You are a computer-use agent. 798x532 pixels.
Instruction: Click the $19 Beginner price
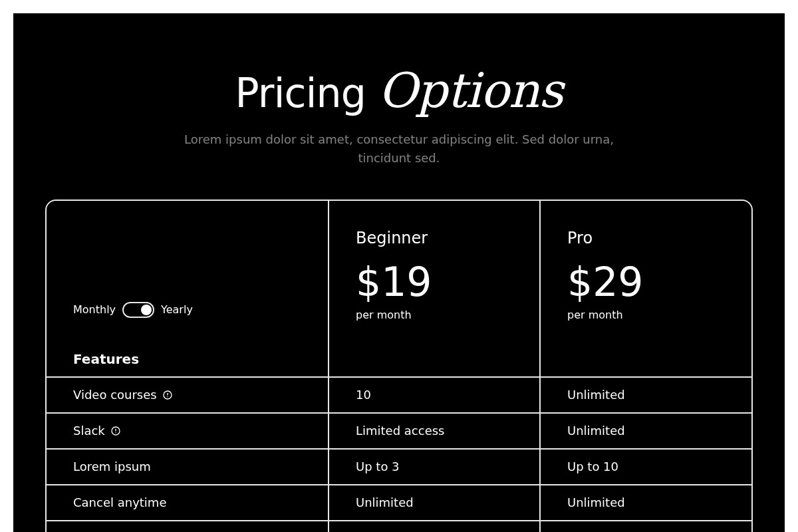tap(394, 283)
